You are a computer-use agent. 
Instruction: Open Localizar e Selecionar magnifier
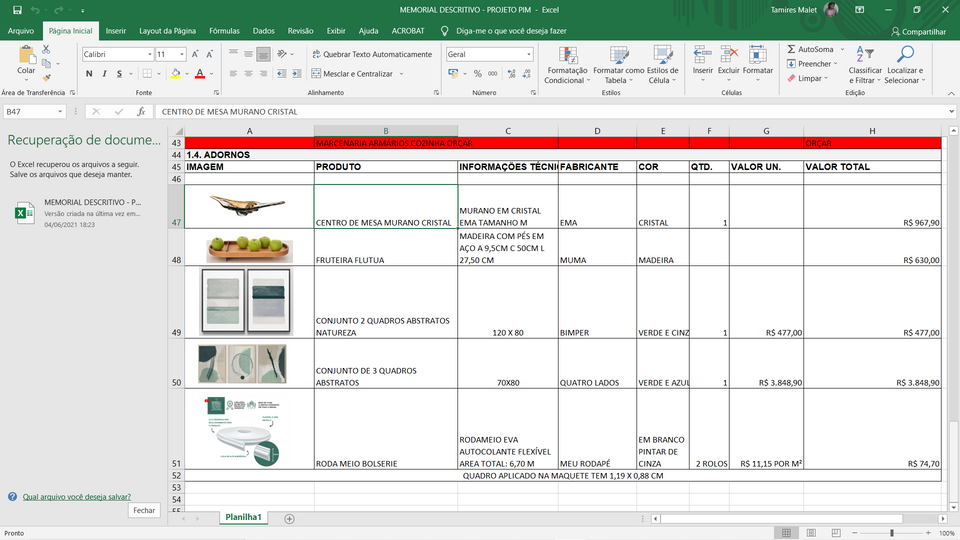905,55
